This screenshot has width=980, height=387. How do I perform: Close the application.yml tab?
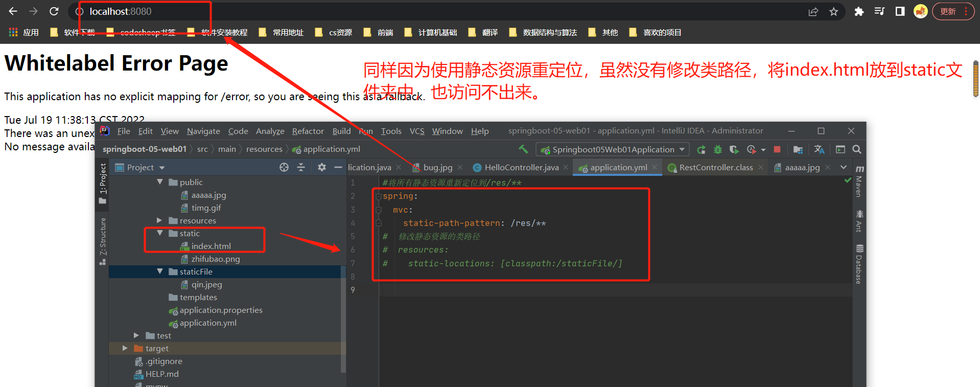655,167
